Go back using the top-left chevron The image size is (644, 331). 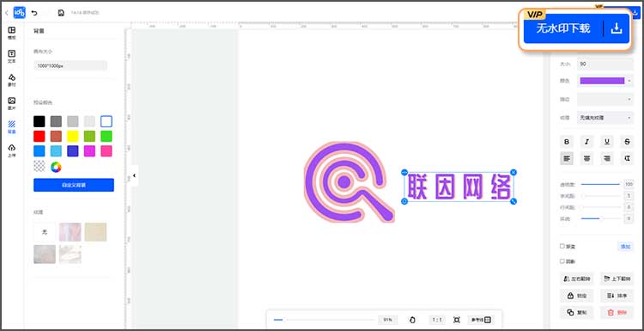[x=6, y=13]
